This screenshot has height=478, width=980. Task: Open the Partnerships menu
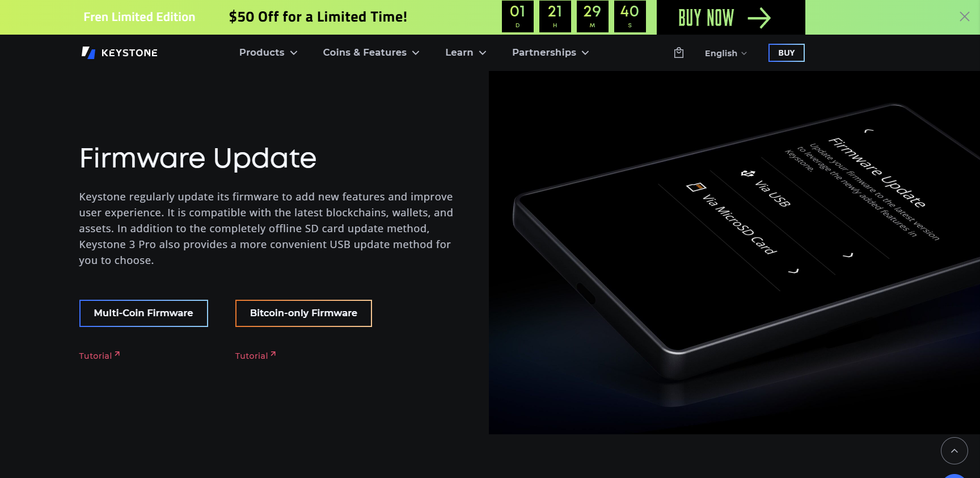point(550,52)
